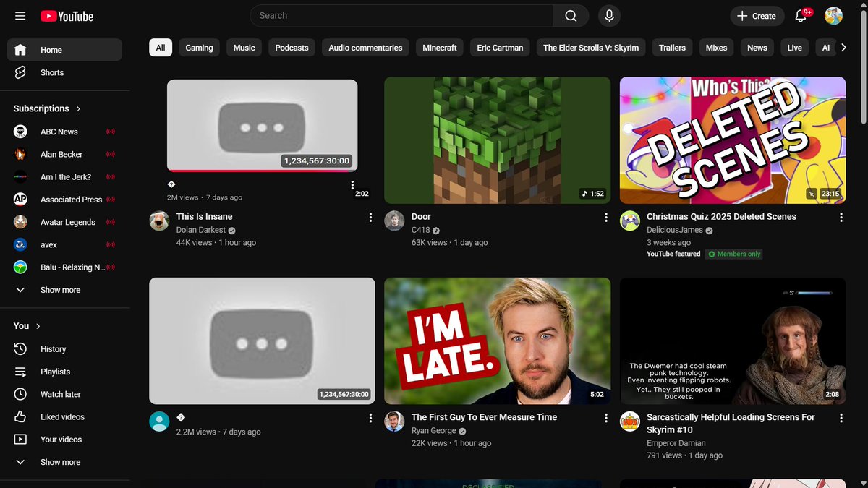868x488 pixels.
Task: Select the Live filter chip
Action: pos(795,48)
